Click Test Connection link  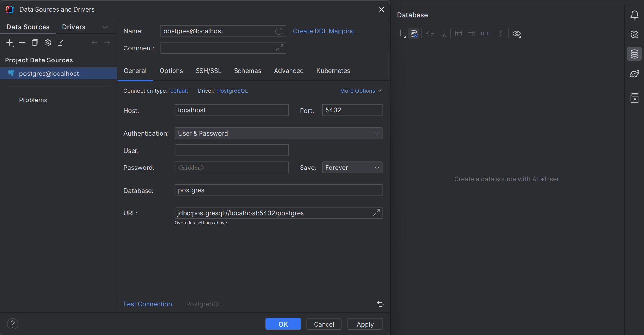[x=148, y=304]
